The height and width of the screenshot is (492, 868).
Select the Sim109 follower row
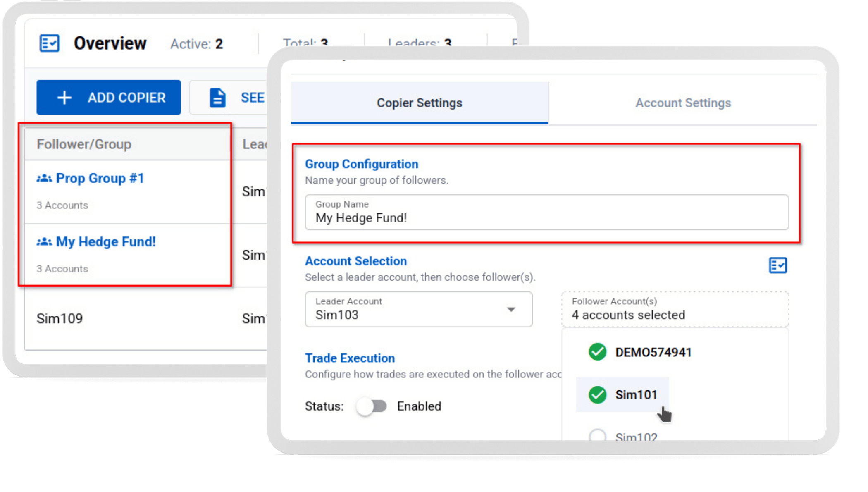pos(60,318)
